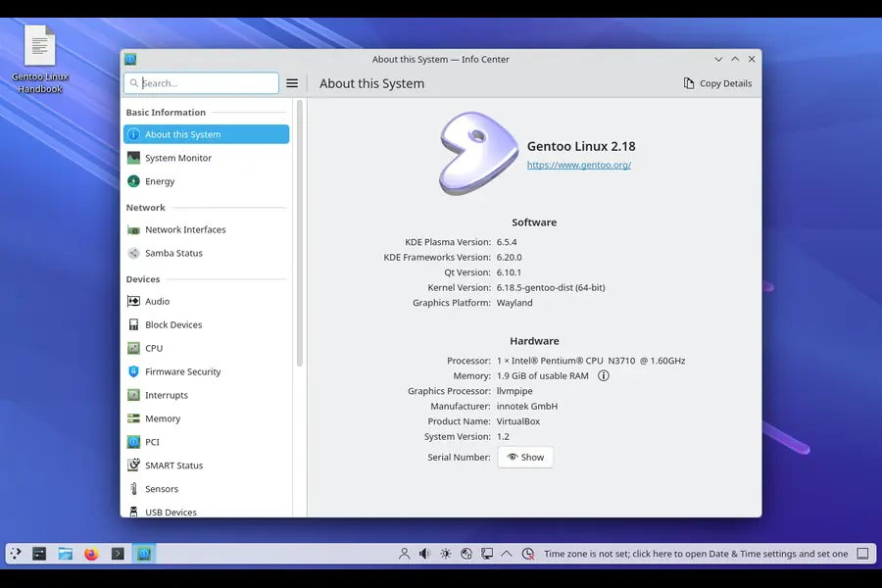882x588 pixels.
Task: View SMART Status information
Action: coord(173,465)
